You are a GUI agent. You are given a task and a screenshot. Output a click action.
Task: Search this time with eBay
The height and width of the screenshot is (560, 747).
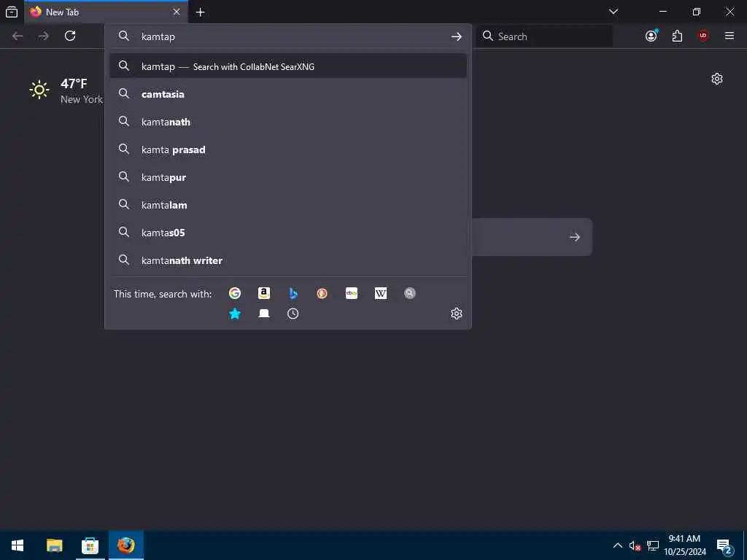pyautogui.click(x=352, y=293)
